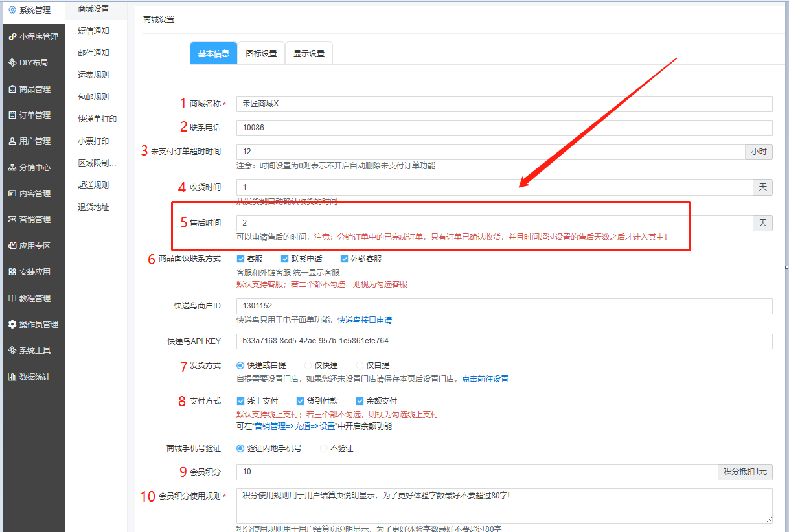Open the 显示设置 tab
The height and width of the screenshot is (532, 789).
[x=309, y=54]
